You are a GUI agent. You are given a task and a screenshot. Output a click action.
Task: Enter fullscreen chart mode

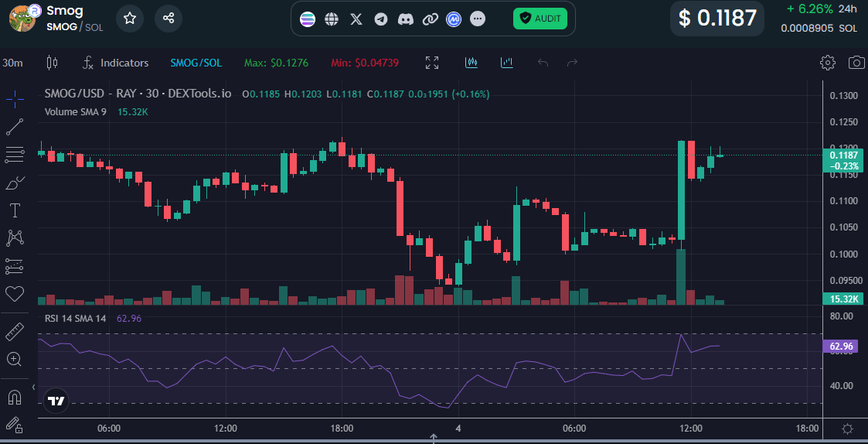[x=432, y=63]
